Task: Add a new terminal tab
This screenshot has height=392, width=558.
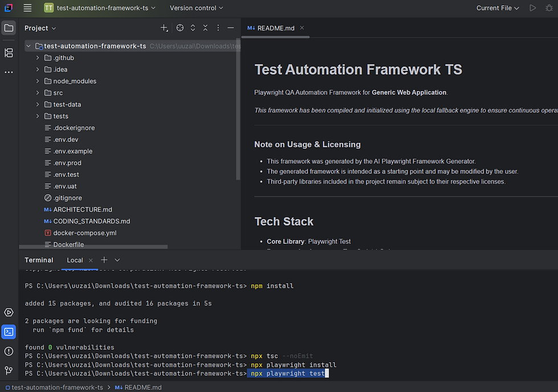Action: [104, 260]
